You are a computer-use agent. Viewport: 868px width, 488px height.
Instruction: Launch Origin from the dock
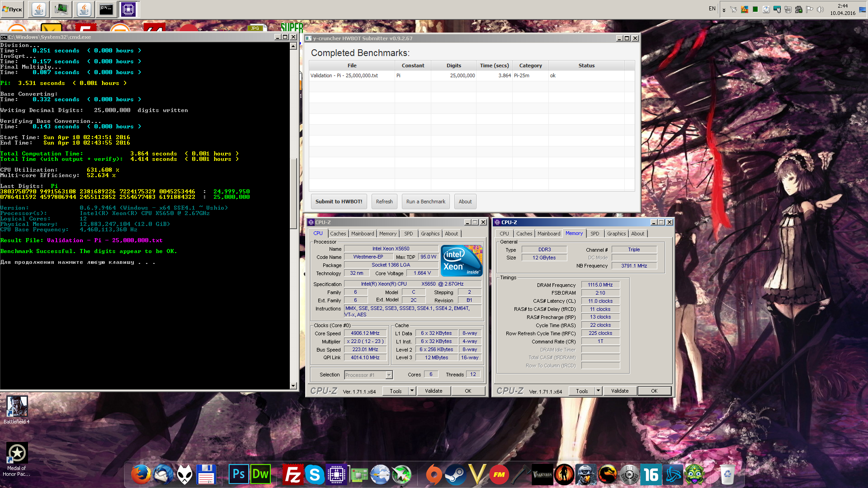434,474
